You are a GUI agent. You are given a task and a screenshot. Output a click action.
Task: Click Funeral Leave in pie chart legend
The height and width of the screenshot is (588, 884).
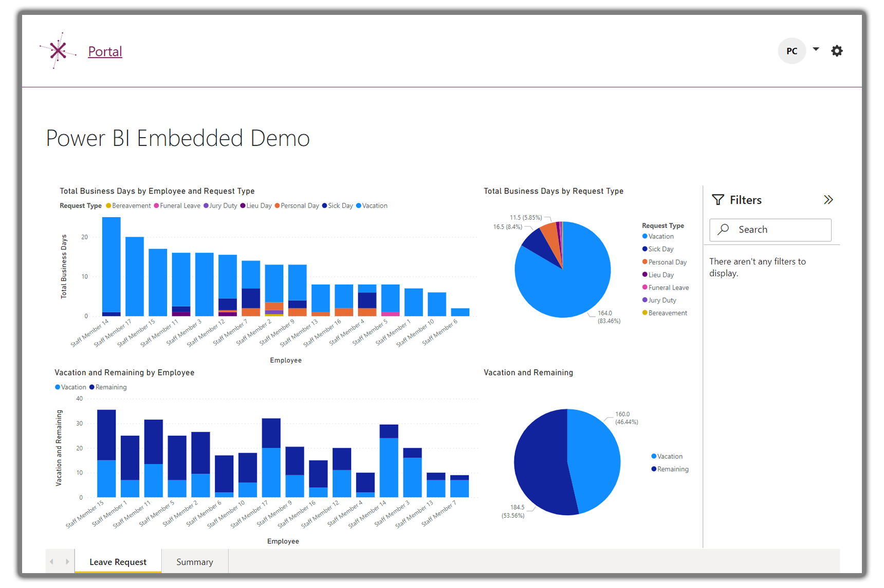pyautogui.click(x=666, y=288)
